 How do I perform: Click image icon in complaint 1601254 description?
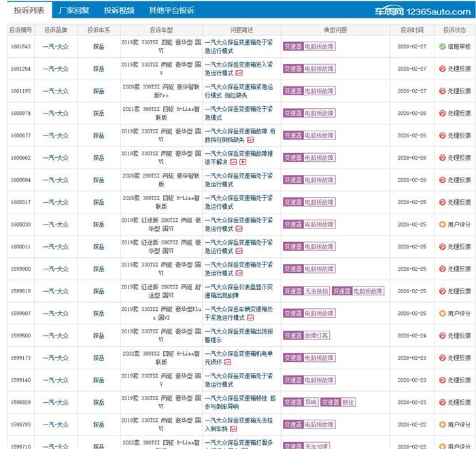239,73
